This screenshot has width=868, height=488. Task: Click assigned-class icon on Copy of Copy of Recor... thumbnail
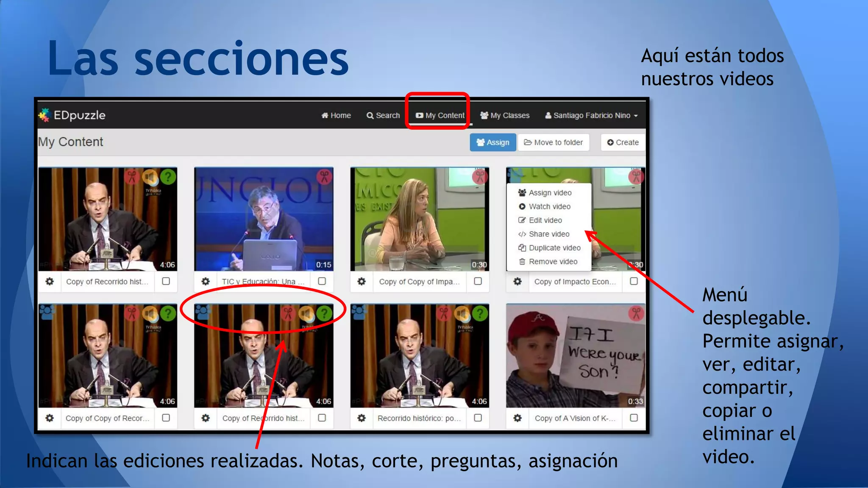[x=47, y=313]
